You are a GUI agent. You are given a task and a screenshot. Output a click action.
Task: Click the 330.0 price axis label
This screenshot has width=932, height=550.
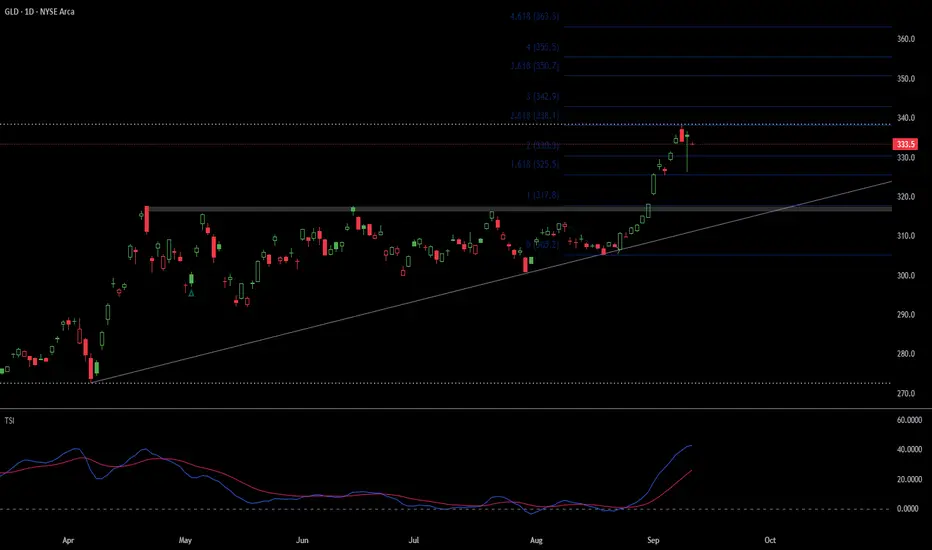pos(905,158)
